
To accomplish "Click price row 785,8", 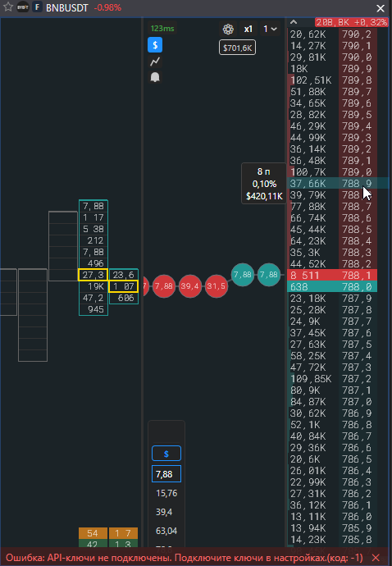I will [332, 539].
